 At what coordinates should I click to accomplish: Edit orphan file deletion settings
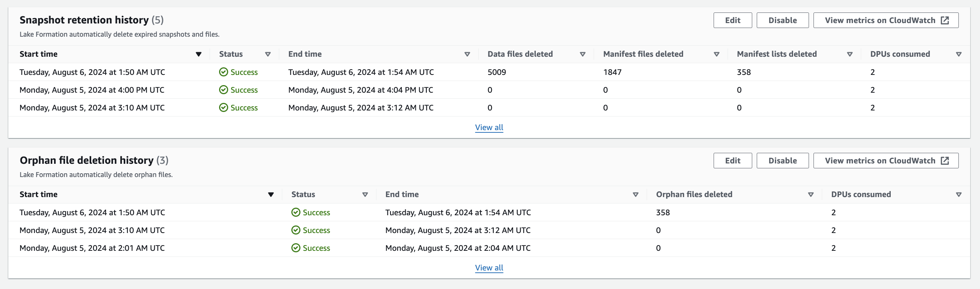(x=732, y=161)
